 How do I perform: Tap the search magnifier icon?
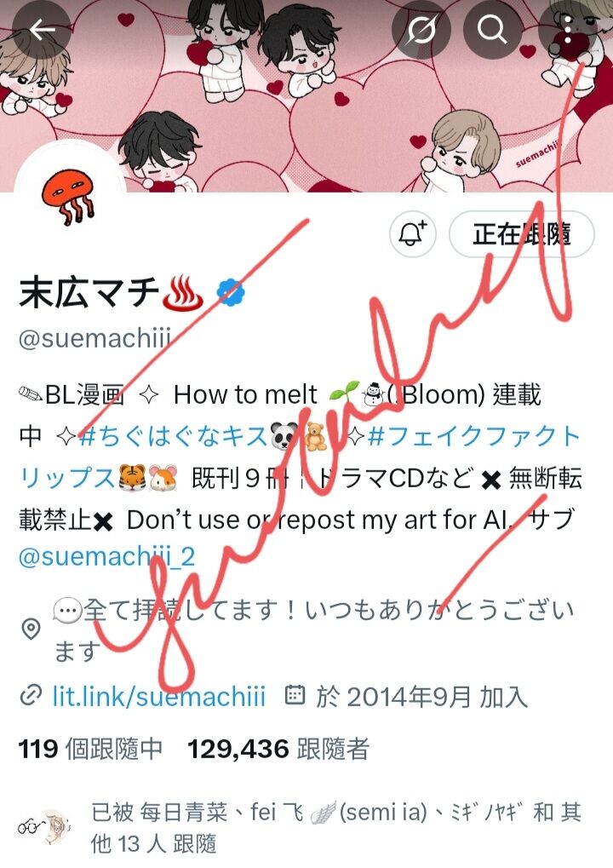492,29
